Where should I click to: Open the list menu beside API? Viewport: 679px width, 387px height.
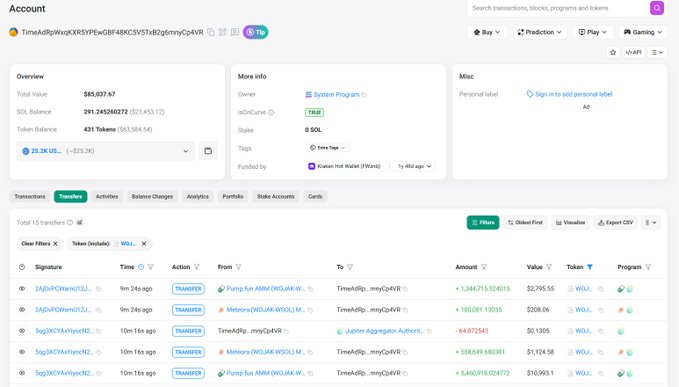pos(657,52)
